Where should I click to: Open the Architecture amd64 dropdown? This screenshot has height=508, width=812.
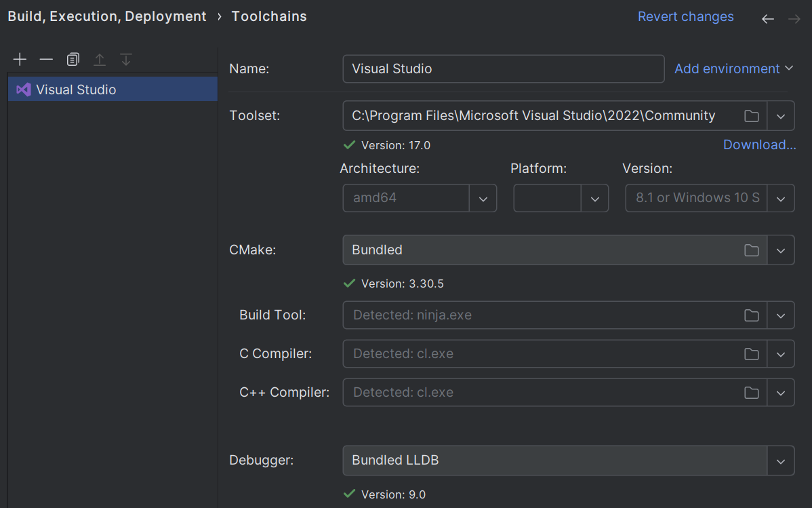(483, 199)
